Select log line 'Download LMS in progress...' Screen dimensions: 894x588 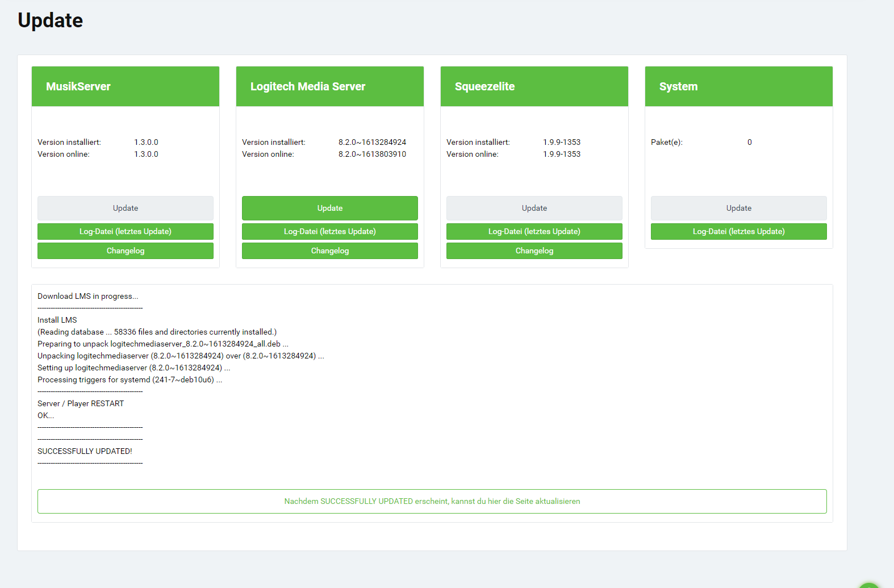pyautogui.click(x=88, y=296)
